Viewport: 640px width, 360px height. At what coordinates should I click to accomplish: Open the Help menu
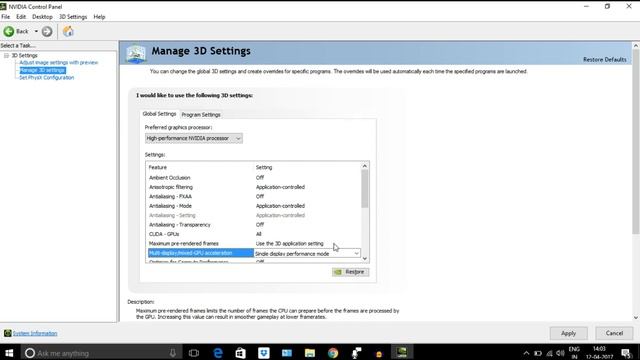pos(99,17)
